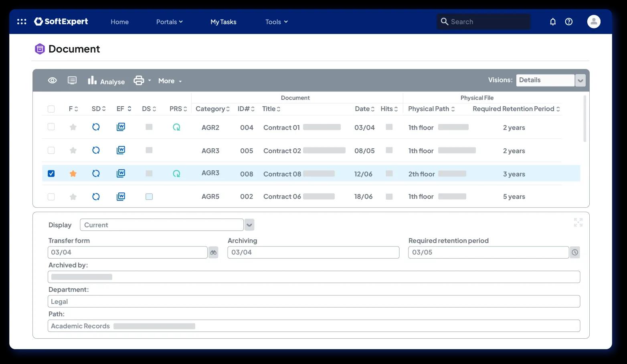Expand the Visions Details dropdown

(580, 81)
